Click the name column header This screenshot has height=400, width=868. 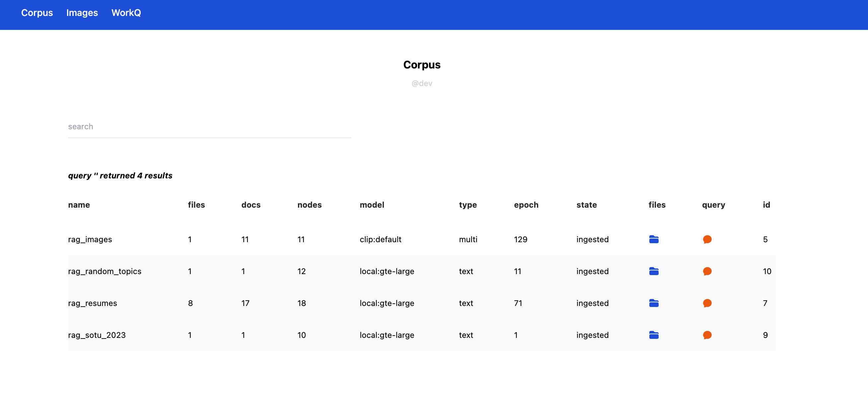tap(79, 205)
